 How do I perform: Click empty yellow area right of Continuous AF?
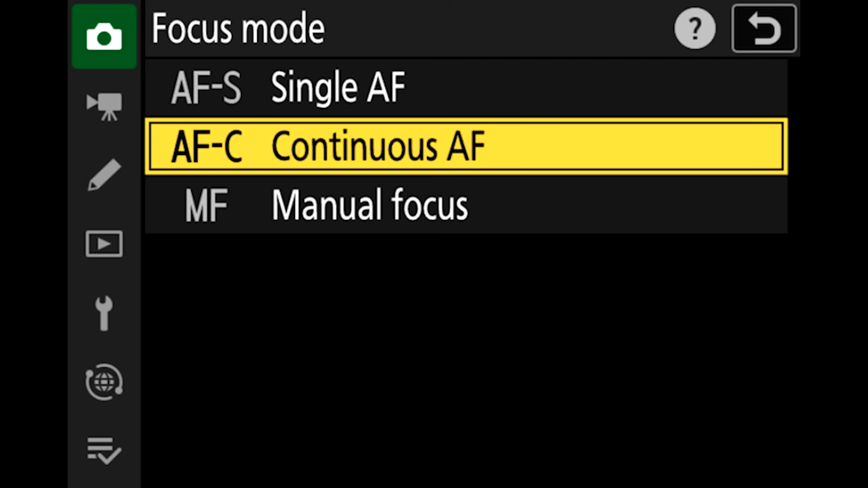pyautogui.click(x=633, y=146)
